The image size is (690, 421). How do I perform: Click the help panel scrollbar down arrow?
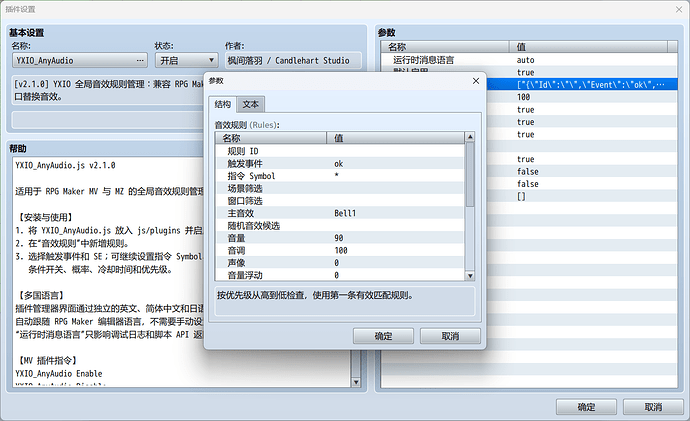pos(356,382)
